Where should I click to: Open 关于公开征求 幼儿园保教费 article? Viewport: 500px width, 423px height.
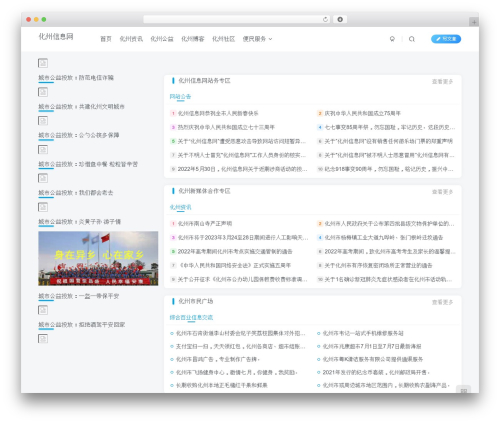tap(242, 279)
